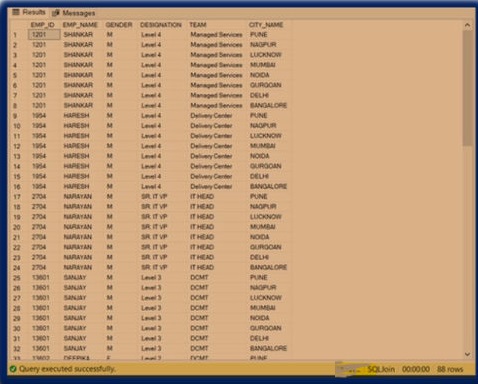Select the NOIDA cell in row 29
This screenshot has width=478, height=384.
[260, 318]
